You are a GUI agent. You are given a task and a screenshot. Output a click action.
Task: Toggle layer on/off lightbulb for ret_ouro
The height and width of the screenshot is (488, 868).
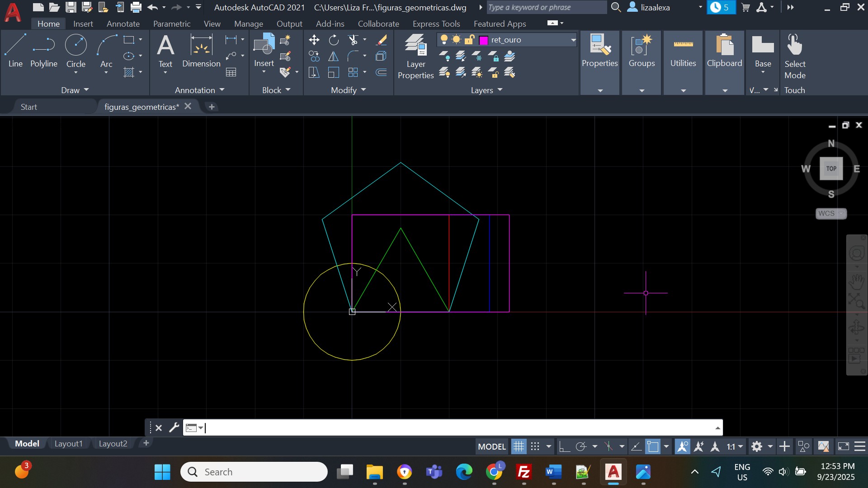(444, 40)
